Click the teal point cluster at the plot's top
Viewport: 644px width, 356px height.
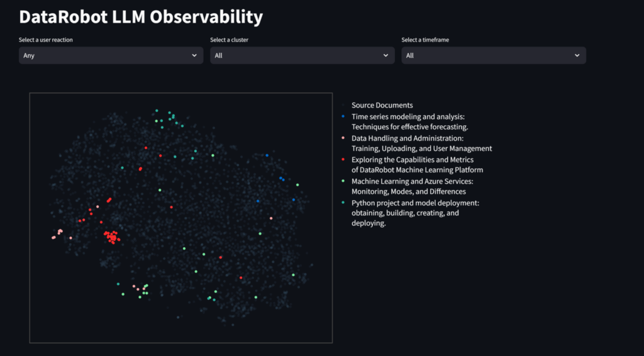point(168,118)
